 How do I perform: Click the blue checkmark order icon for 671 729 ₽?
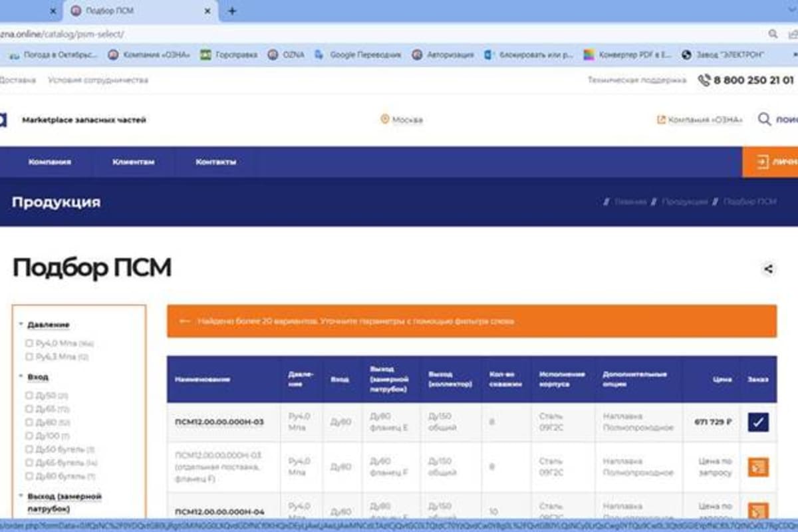pos(758,422)
